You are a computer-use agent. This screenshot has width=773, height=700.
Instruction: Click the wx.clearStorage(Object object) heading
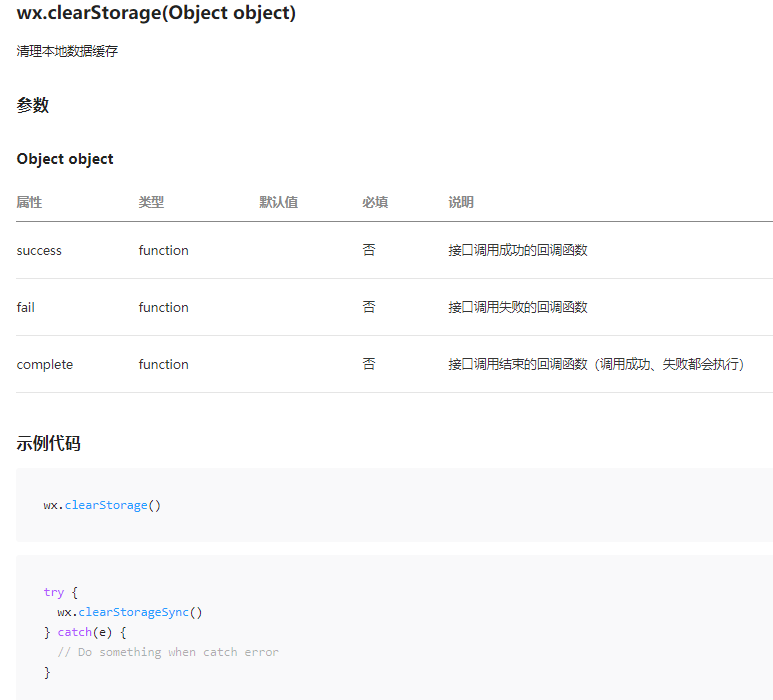(156, 13)
